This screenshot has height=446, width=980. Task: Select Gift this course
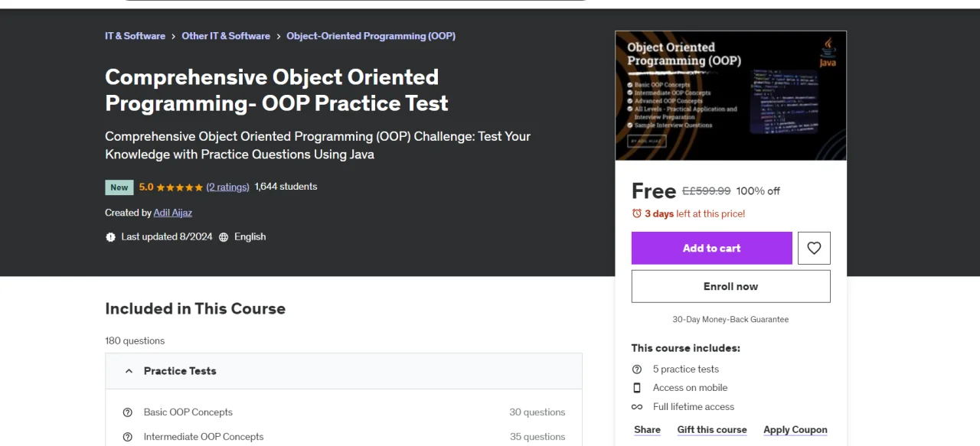[x=712, y=430]
